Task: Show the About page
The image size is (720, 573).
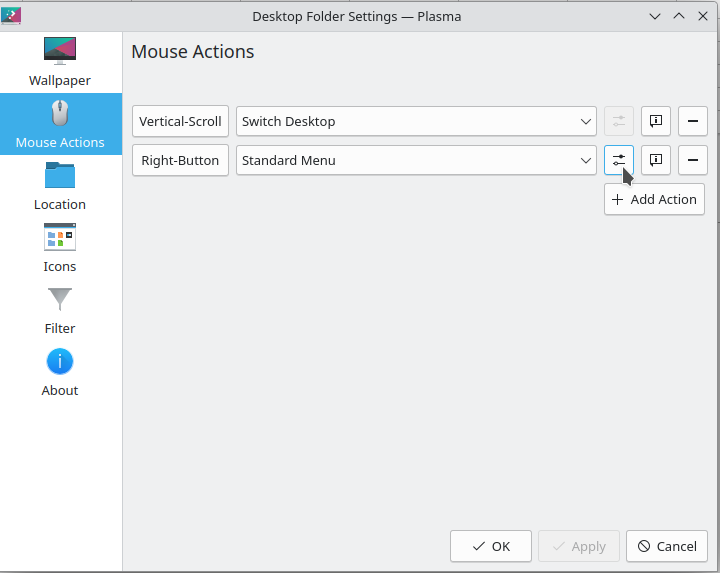Action: 60,372
